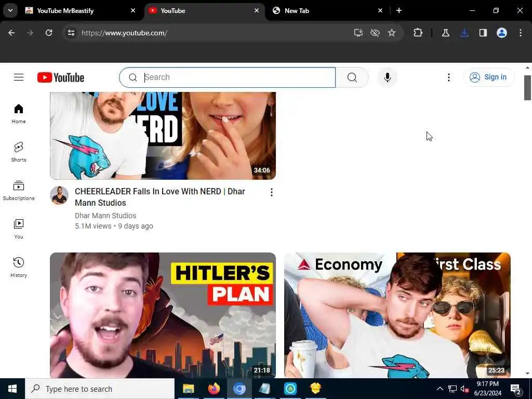
Task: Click the page vertical scrollbar thumb
Action: [527, 88]
